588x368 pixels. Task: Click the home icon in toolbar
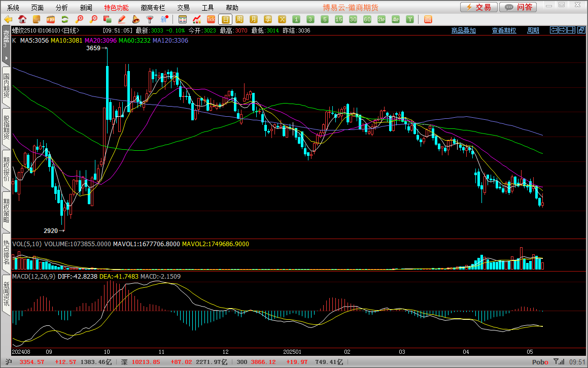(x=22, y=19)
